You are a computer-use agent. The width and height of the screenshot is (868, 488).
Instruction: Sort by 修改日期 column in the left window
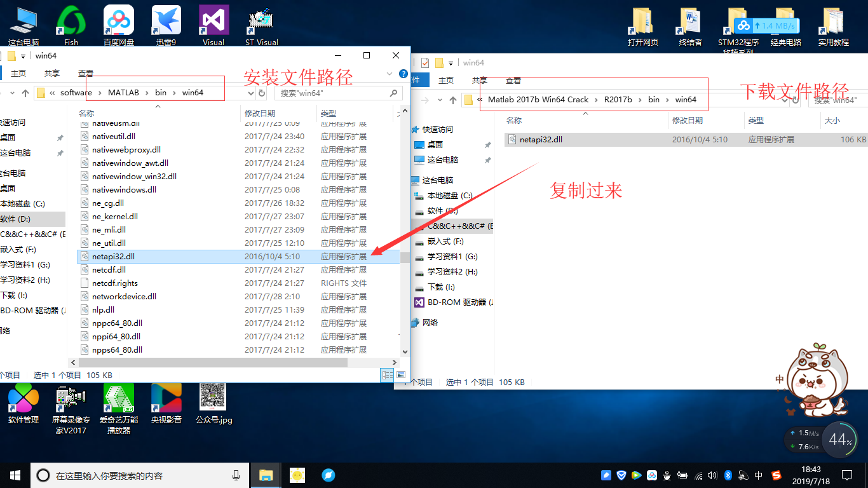(278, 113)
